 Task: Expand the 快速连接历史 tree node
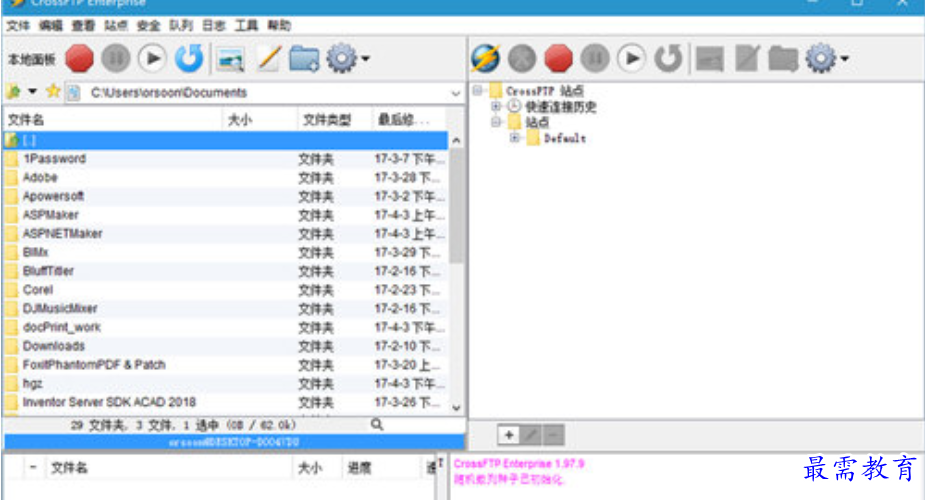click(x=496, y=106)
